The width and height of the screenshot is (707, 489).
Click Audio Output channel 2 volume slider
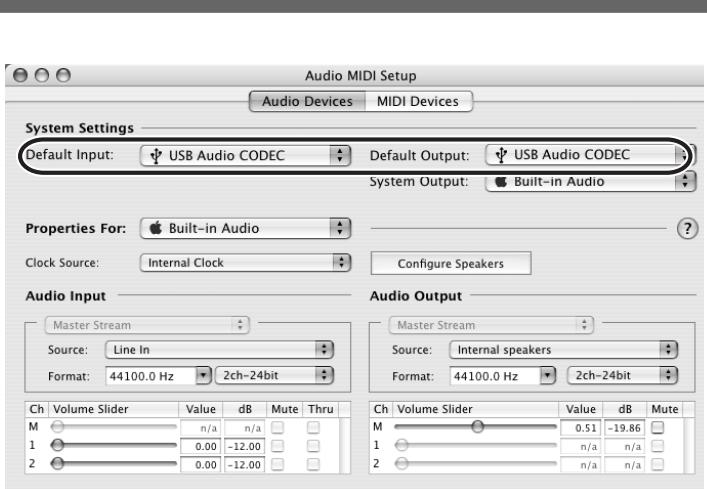click(476, 463)
